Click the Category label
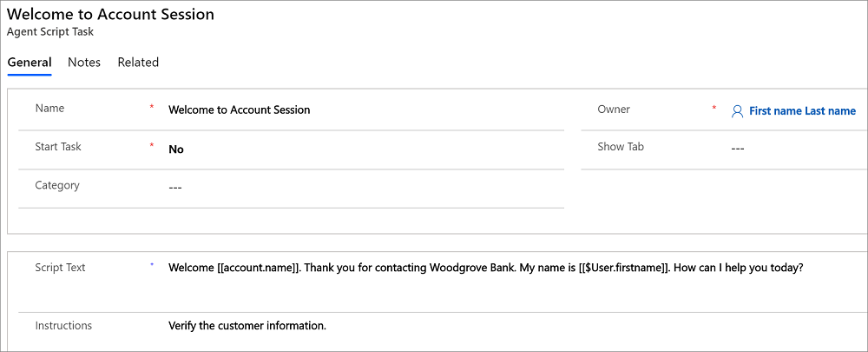The height and width of the screenshot is (352, 868). point(57,185)
